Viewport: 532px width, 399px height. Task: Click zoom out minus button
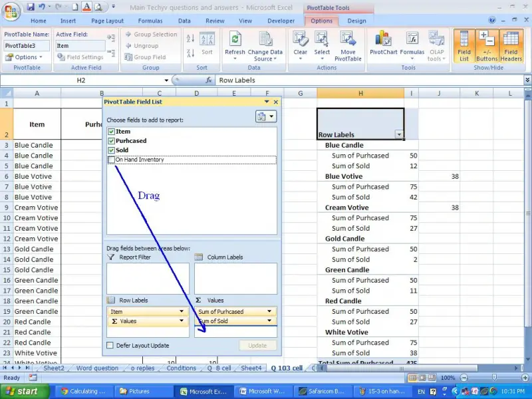[x=464, y=378]
